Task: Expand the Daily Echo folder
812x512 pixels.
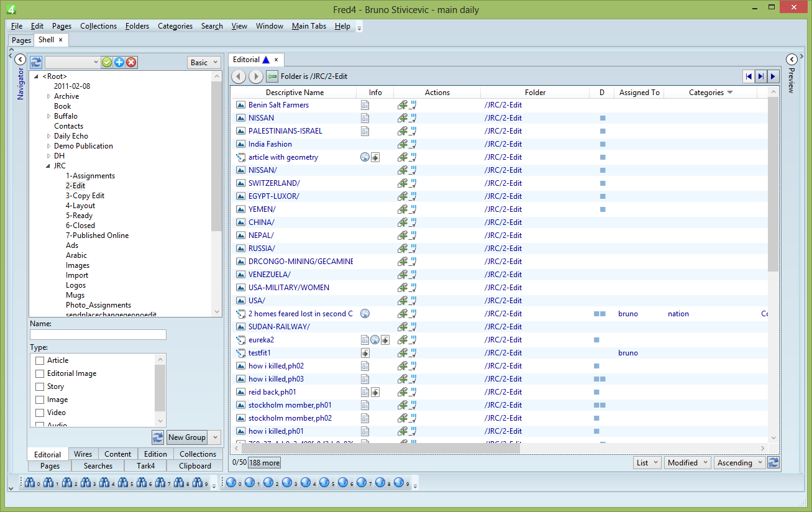Action: tap(49, 136)
